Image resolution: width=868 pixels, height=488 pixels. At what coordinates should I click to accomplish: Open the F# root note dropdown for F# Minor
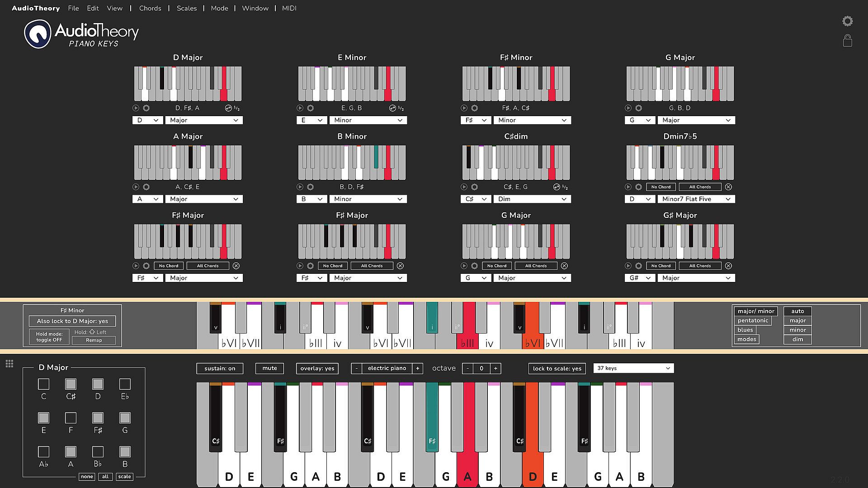point(476,120)
